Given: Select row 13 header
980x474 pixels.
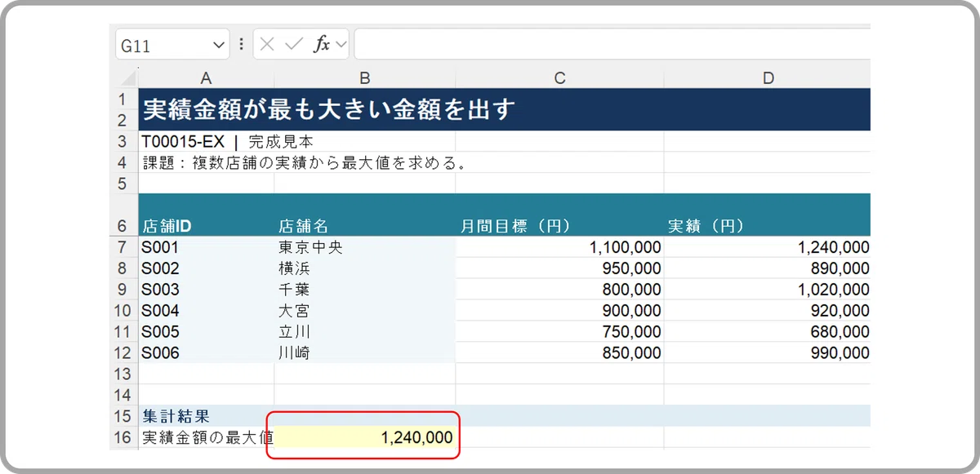Looking at the screenshot, I should tap(125, 374).
